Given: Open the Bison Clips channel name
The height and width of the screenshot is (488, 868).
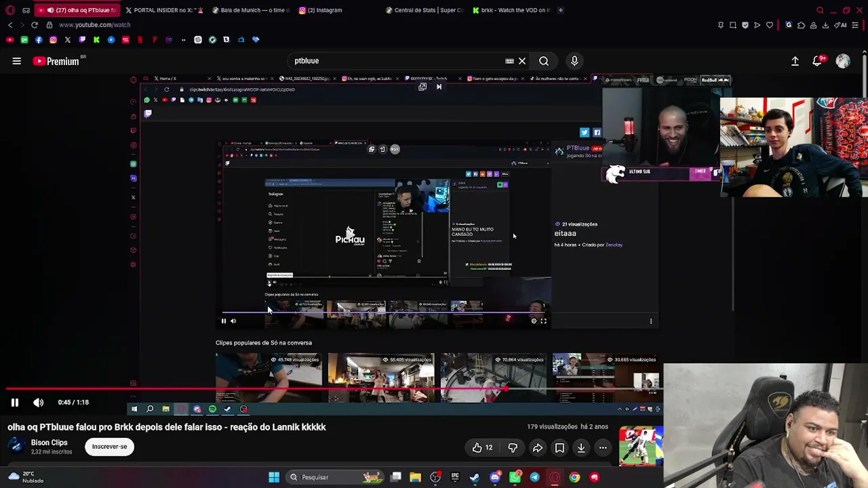Looking at the screenshot, I should pos(49,443).
